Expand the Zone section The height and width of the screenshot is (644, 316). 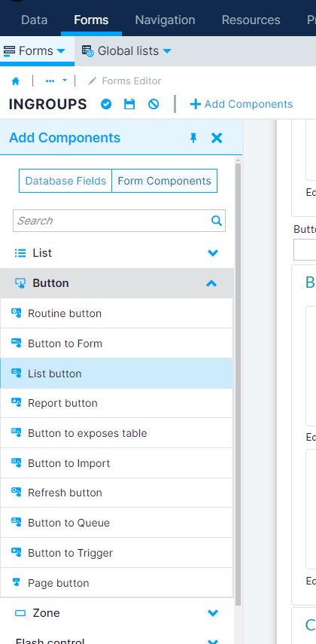(117, 613)
